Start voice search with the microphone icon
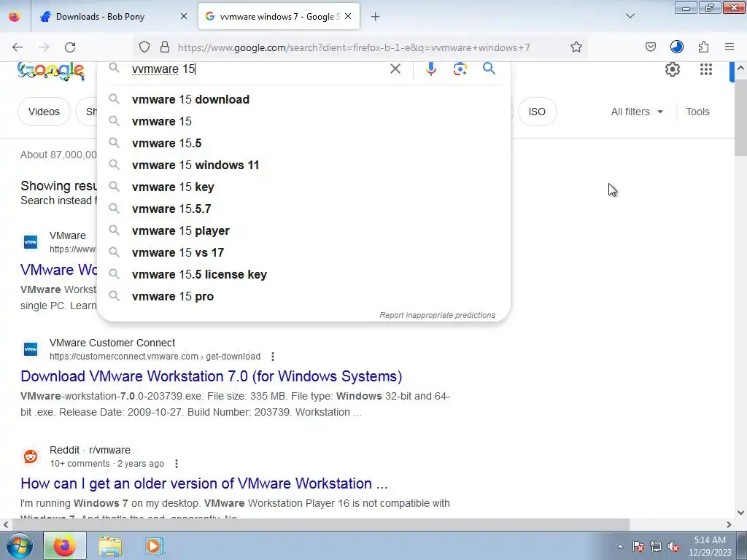Image resolution: width=747 pixels, height=560 pixels. 430,69
